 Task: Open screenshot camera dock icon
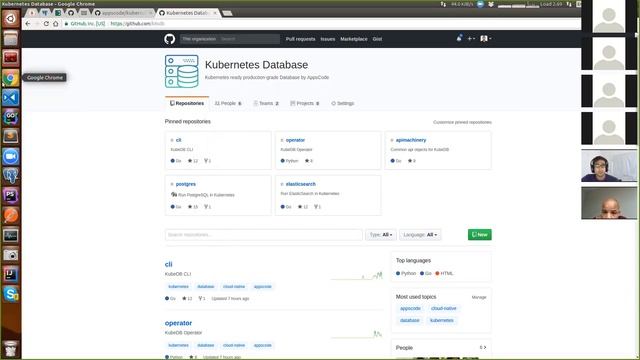tap(11, 255)
